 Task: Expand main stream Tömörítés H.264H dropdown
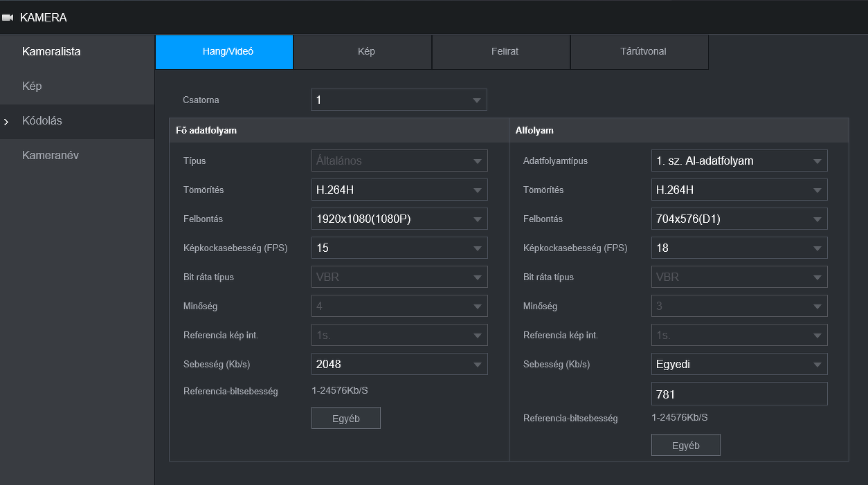coord(399,190)
